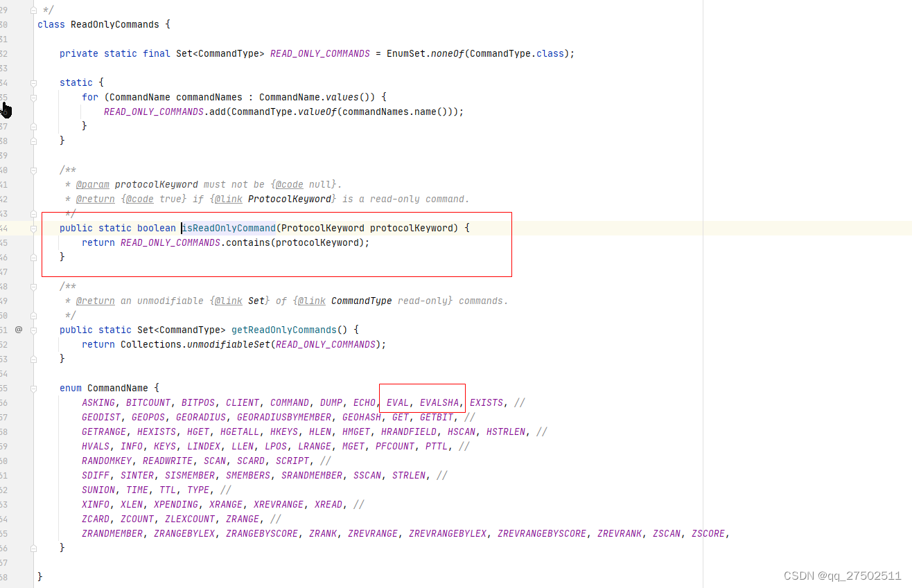Click the ECHO enum constant
Image resolution: width=912 pixels, height=588 pixels.
click(365, 402)
